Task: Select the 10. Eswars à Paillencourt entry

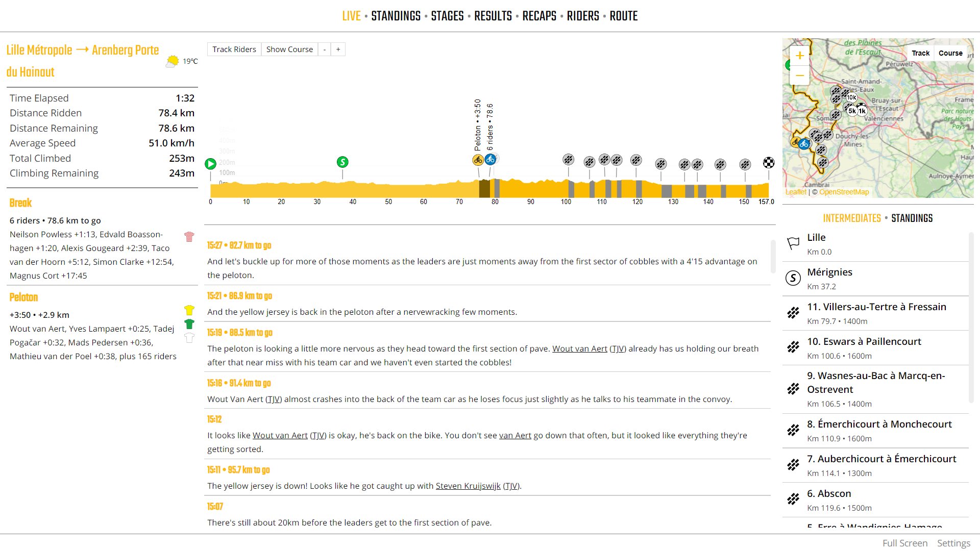Action: click(875, 348)
